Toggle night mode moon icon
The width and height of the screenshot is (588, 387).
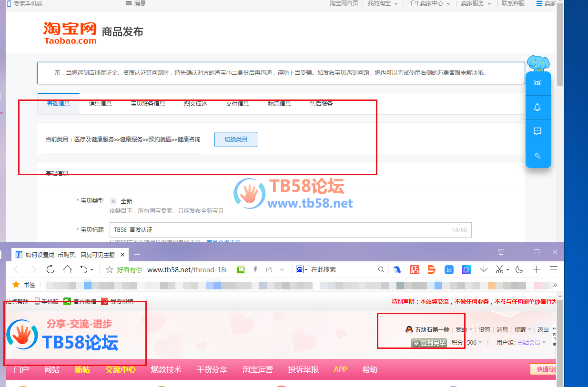pos(519,269)
